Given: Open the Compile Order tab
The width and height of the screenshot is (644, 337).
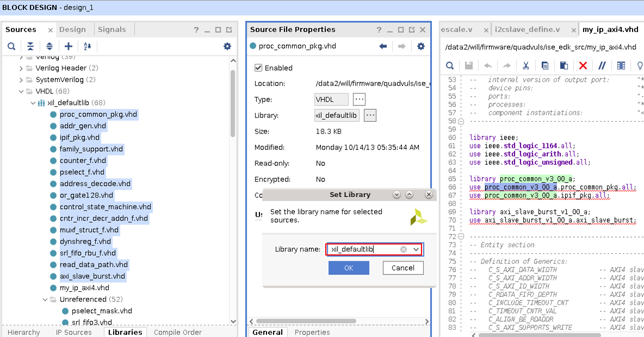Looking at the screenshot, I should [x=178, y=332].
